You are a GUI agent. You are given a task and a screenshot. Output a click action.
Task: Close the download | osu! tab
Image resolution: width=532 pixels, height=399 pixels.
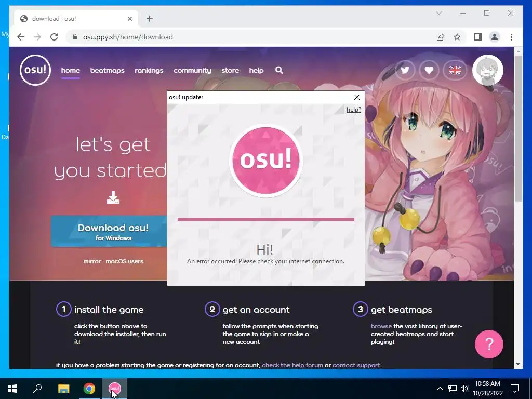click(x=129, y=19)
